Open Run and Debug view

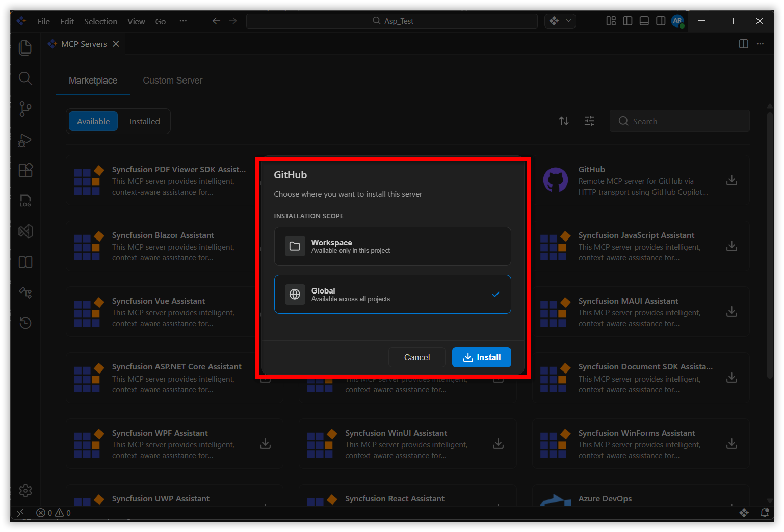[25, 140]
